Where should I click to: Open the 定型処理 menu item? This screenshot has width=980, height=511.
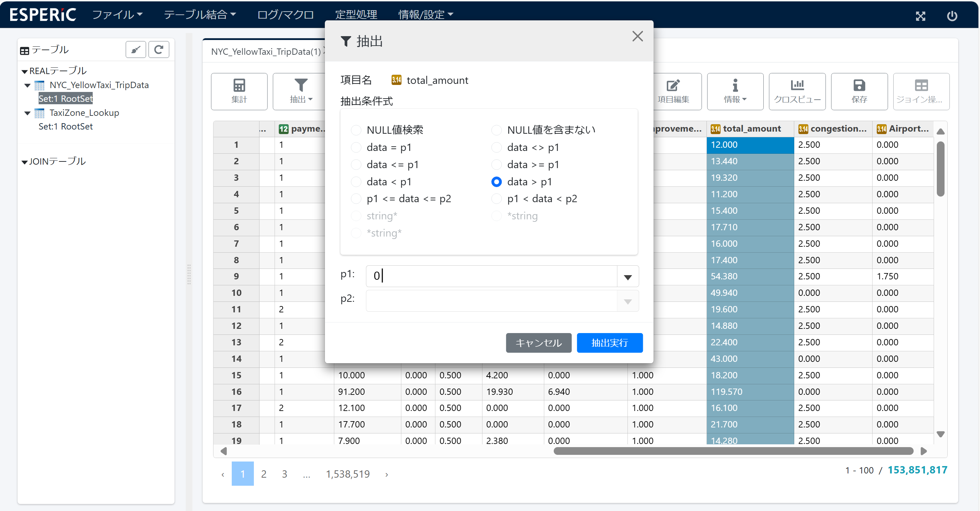(356, 14)
